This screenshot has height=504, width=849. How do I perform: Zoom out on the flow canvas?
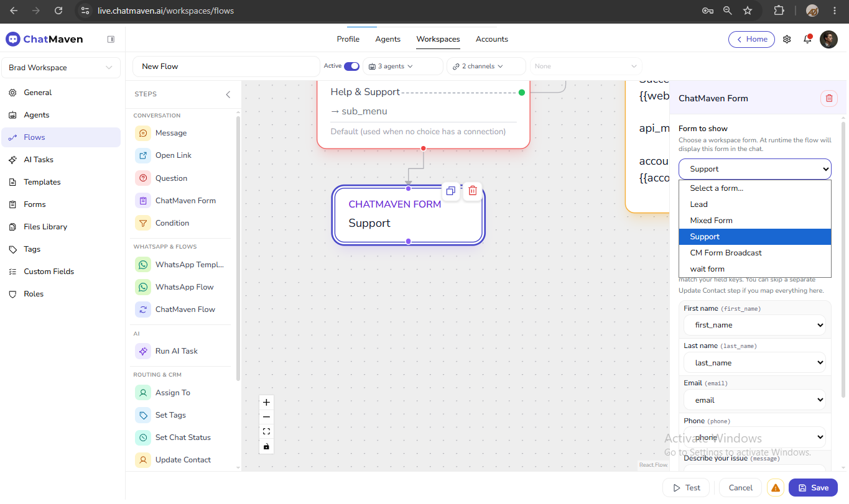(x=266, y=417)
